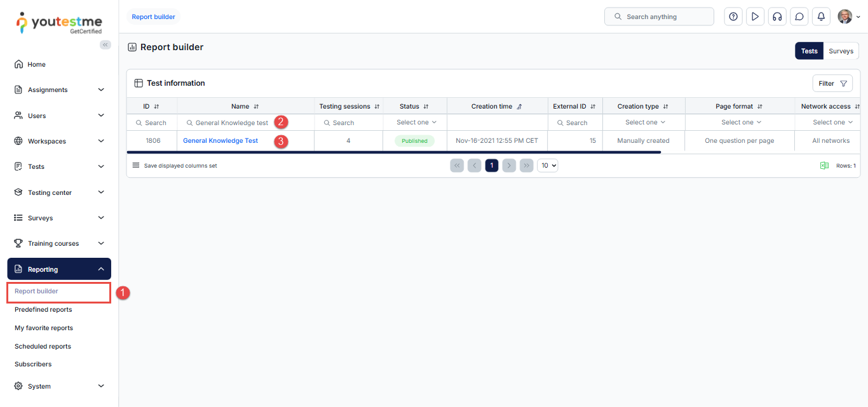Image resolution: width=868 pixels, height=407 pixels.
Task: Sort table by Creation time
Action: coord(519,107)
